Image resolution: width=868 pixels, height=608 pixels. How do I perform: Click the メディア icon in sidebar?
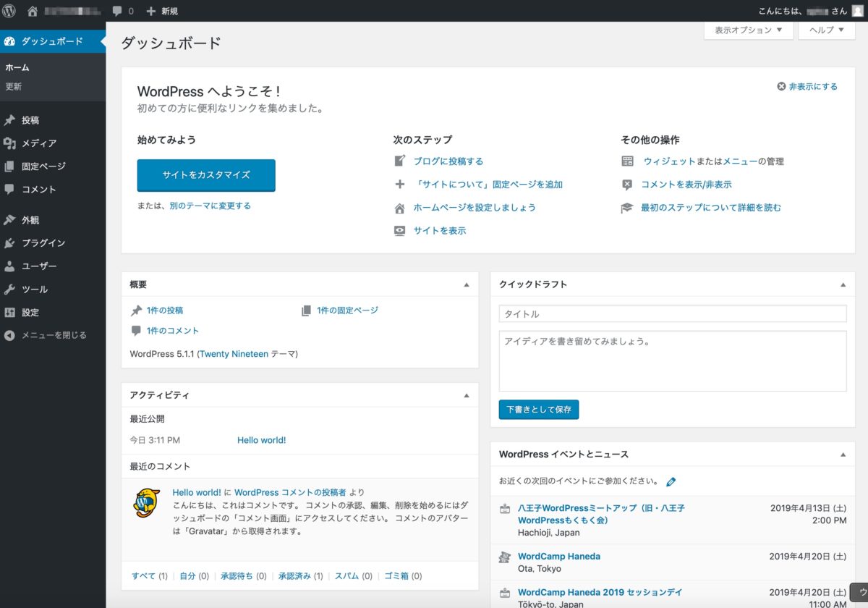tap(9, 143)
